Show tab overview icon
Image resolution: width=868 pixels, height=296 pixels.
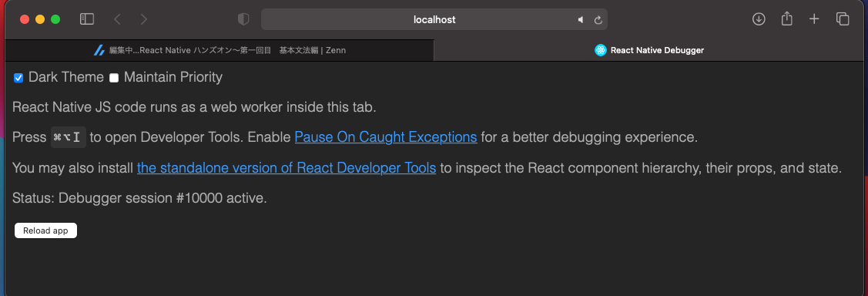pyautogui.click(x=843, y=19)
